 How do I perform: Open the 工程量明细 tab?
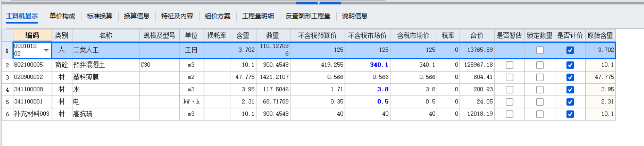coord(258,16)
